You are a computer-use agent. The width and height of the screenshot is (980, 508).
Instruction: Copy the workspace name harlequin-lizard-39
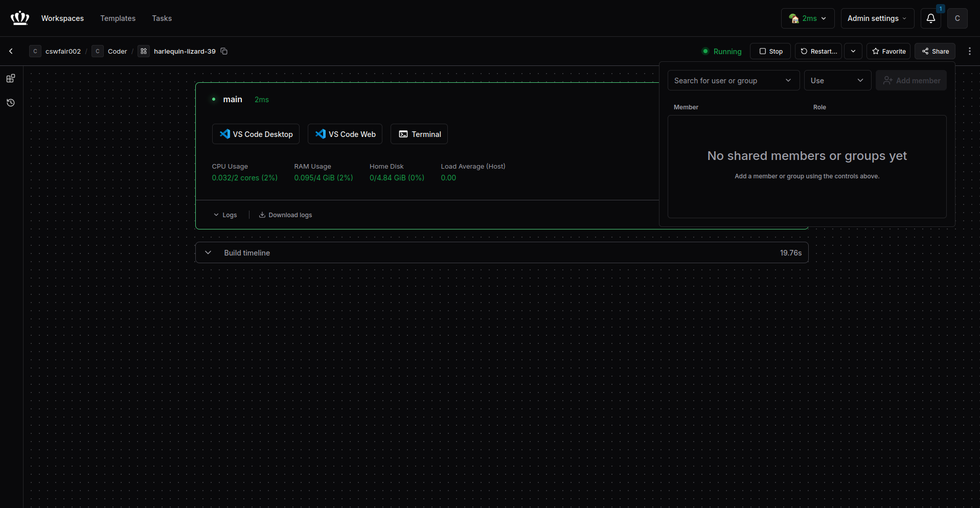click(224, 51)
